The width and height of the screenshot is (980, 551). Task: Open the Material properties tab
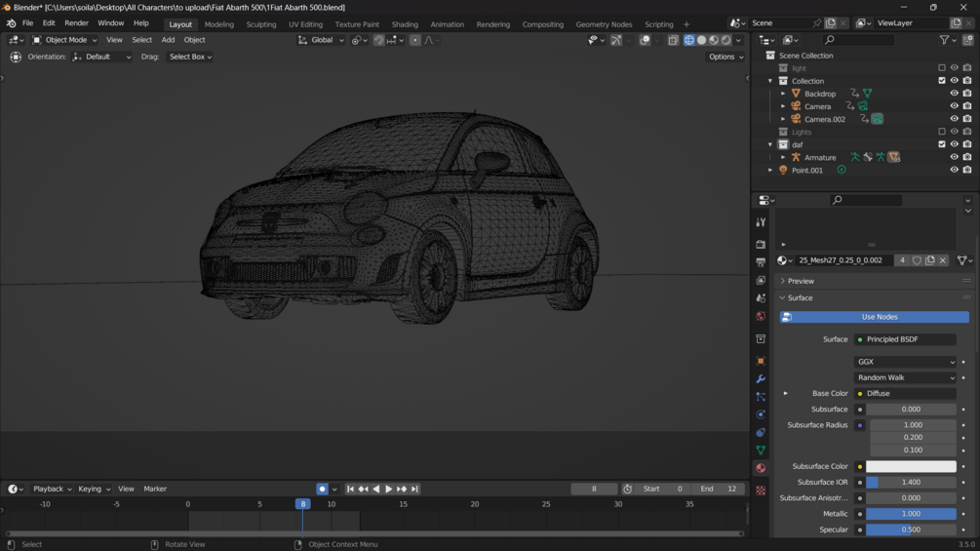[x=761, y=468]
